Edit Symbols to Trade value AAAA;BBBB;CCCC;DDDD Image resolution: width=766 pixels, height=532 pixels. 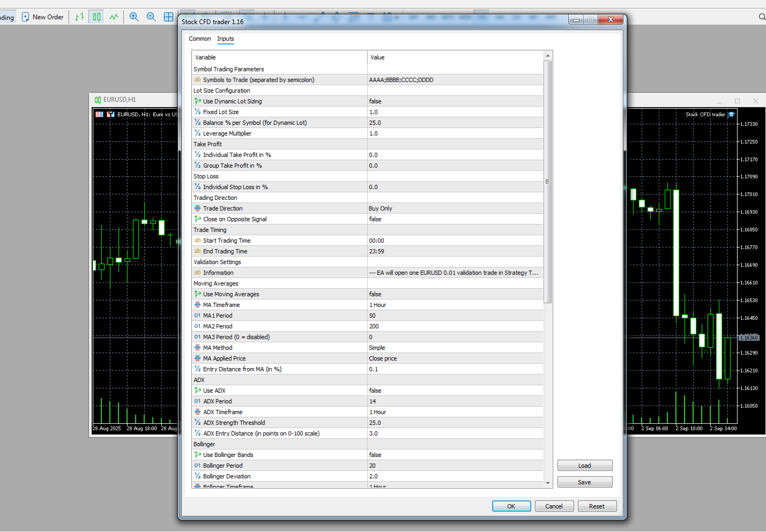455,80
